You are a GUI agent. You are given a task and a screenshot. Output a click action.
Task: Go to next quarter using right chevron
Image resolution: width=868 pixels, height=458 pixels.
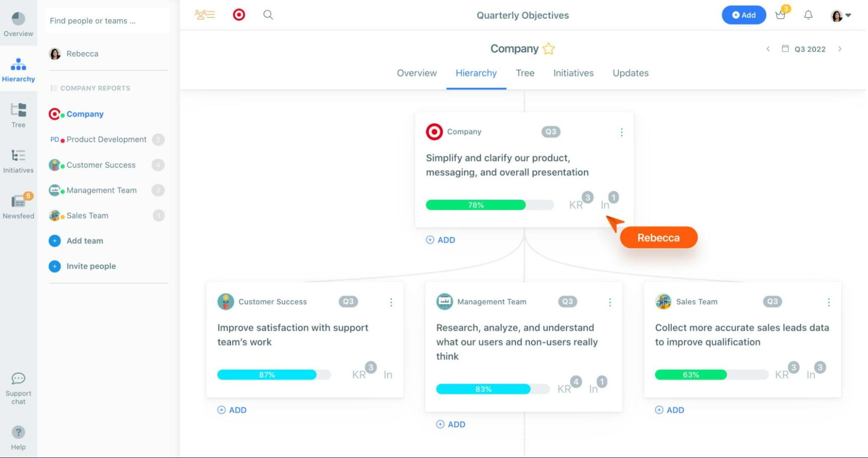(840, 49)
